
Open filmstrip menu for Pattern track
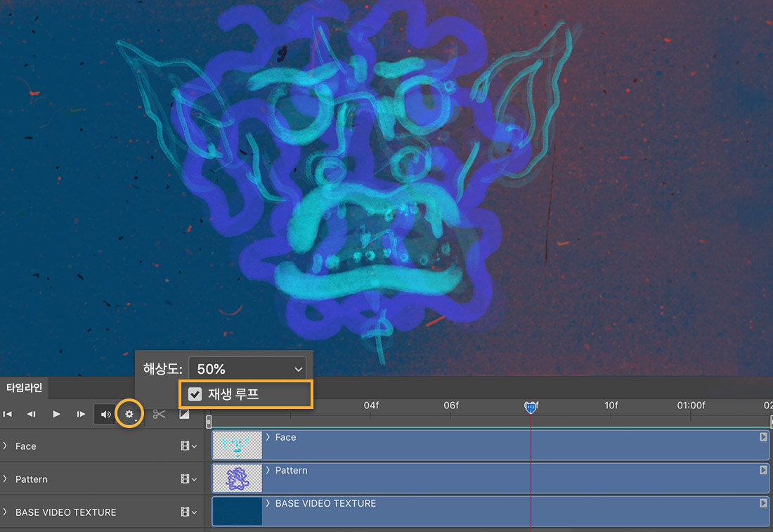click(189, 479)
